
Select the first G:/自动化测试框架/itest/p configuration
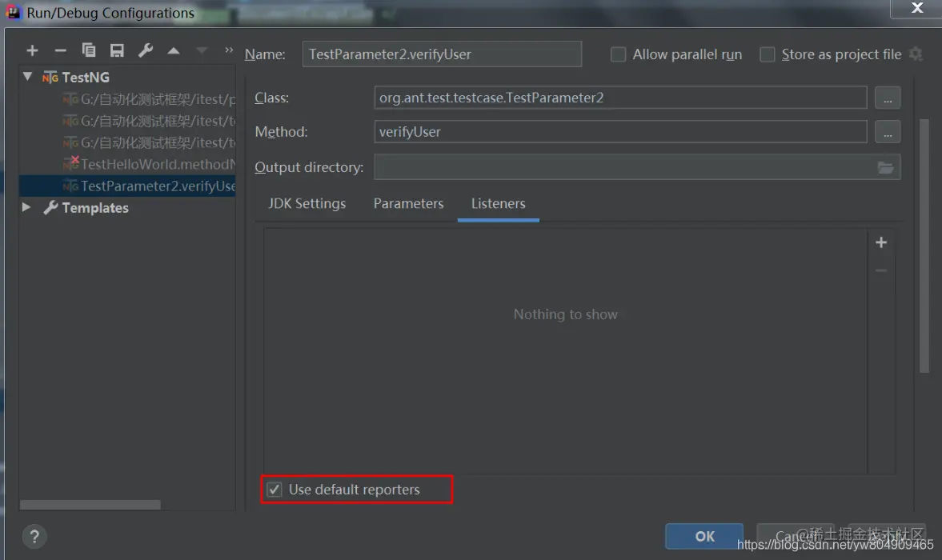[149, 99]
